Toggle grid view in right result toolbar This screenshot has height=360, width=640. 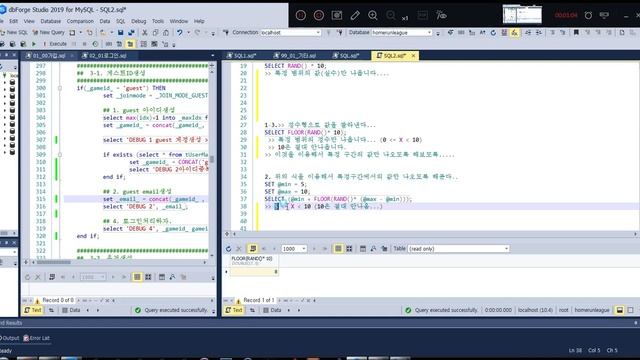tap(338, 249)
